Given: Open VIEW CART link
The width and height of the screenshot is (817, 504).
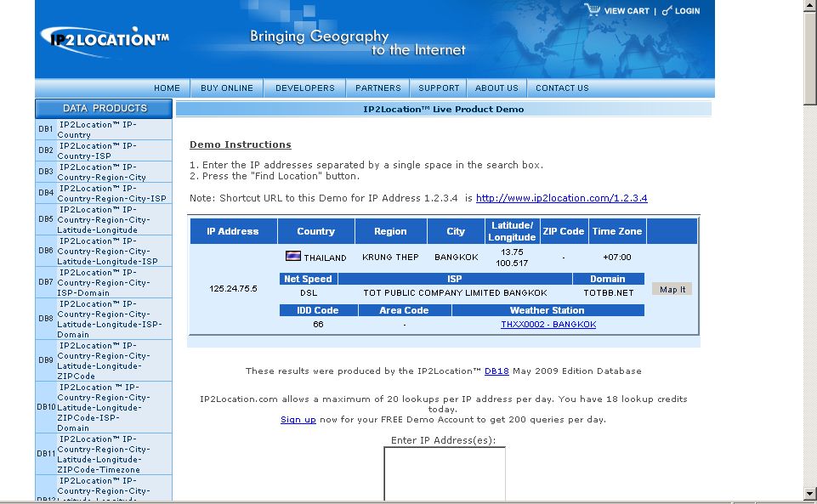Looking at the screenshot, I should 627,11.
